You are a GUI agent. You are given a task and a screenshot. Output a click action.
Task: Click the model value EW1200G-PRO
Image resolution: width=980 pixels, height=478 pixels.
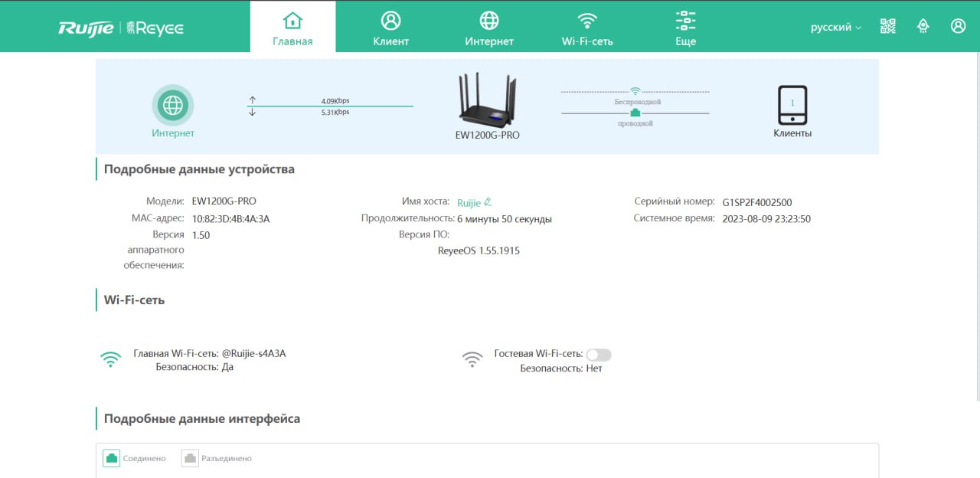[224, 201]
